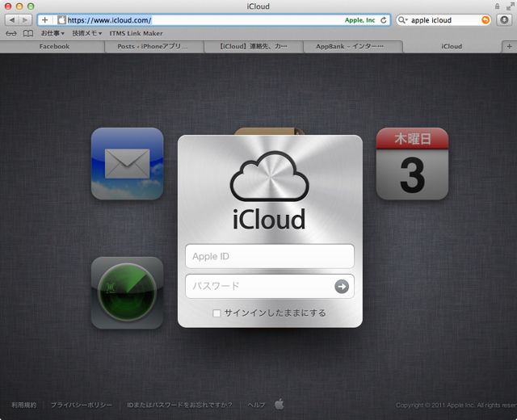
Task: Switch to the [iCloud] 連絡先 tab
Action: [x=253, y=47]
